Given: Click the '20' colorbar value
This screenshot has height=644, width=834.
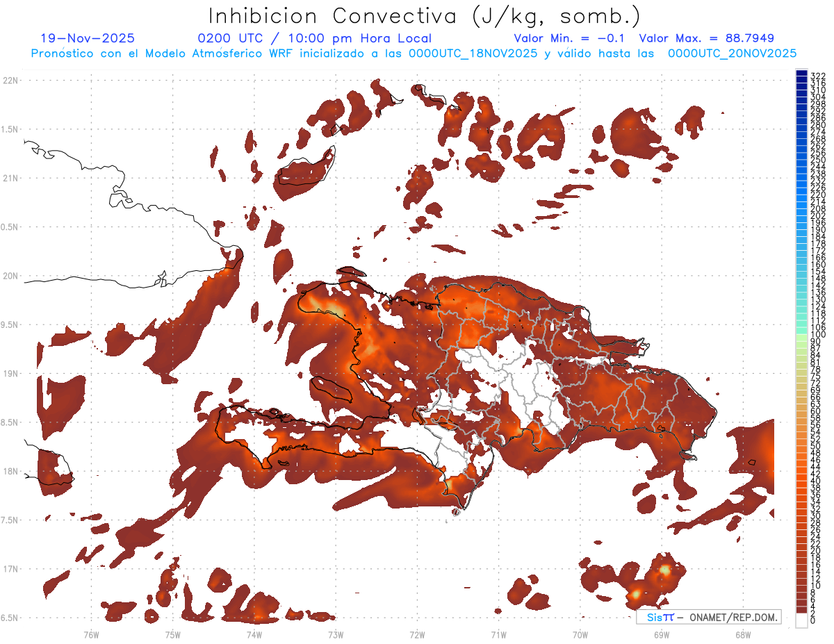Looking at the screenshot, I should (816, 551).
